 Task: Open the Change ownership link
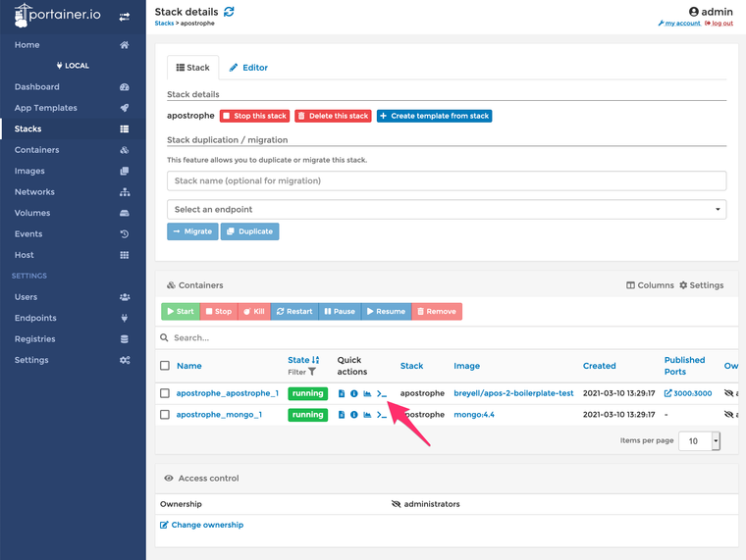pyautogui.click(x=202, y=525)
